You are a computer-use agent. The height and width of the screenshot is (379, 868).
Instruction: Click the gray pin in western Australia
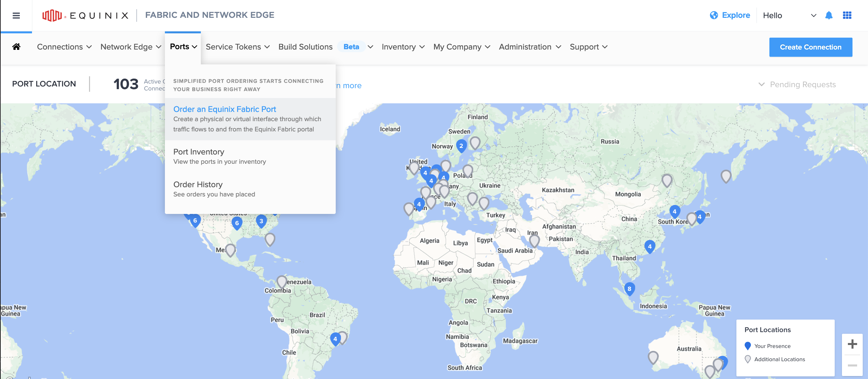click(653, 358)
